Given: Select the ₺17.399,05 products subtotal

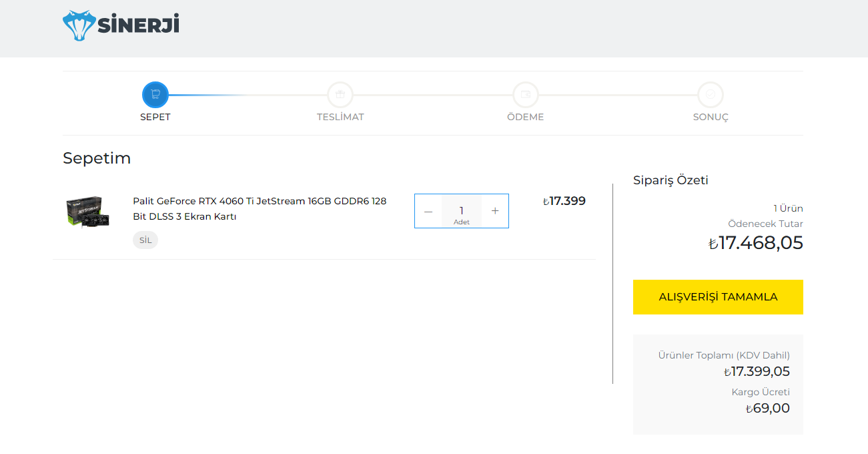Looking at the screenshot, I should click(x=757, y=371).
